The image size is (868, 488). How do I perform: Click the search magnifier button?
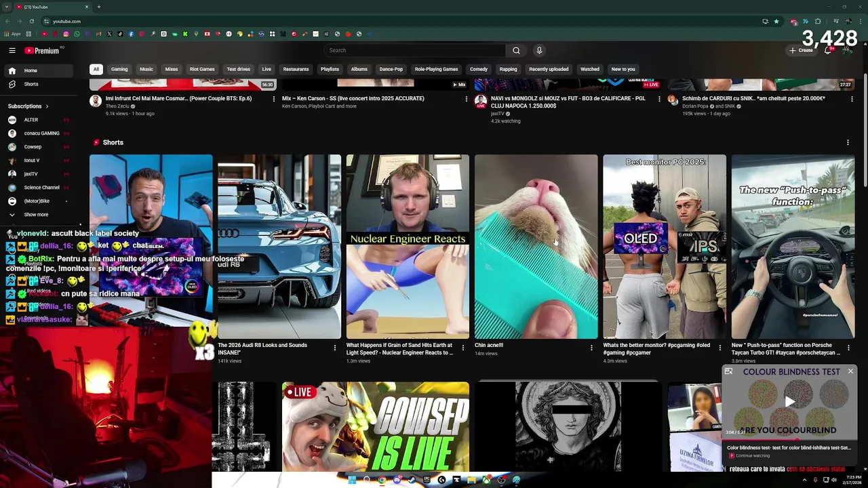(x=516, y=50)
